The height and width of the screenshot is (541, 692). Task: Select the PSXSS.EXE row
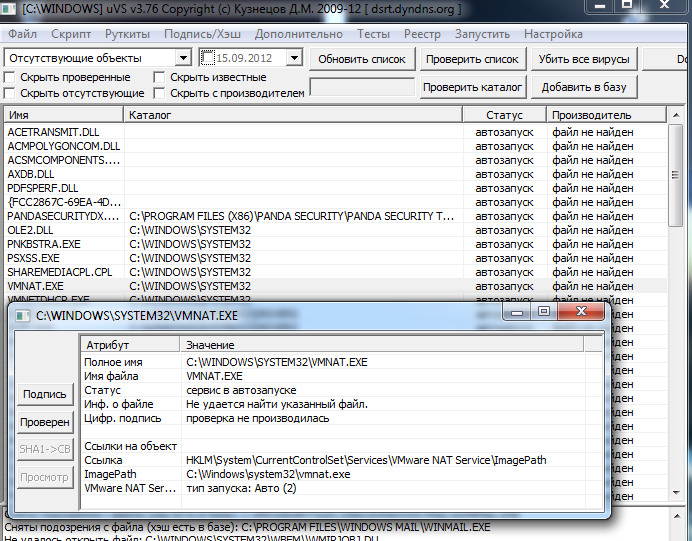click(x=335, y=258)
